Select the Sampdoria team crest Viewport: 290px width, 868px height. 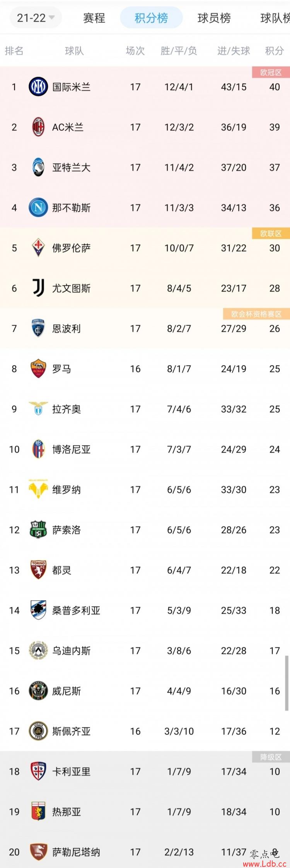(38, 610)
